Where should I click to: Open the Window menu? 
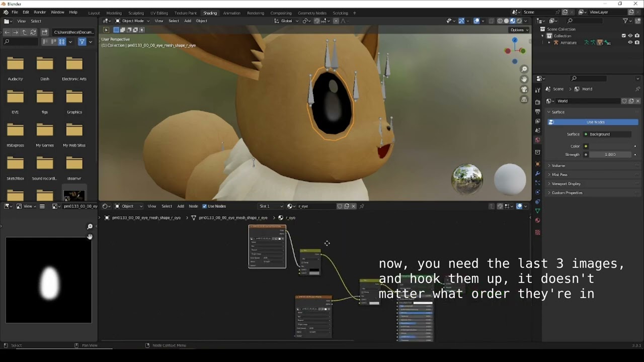(x=57, y=12)
